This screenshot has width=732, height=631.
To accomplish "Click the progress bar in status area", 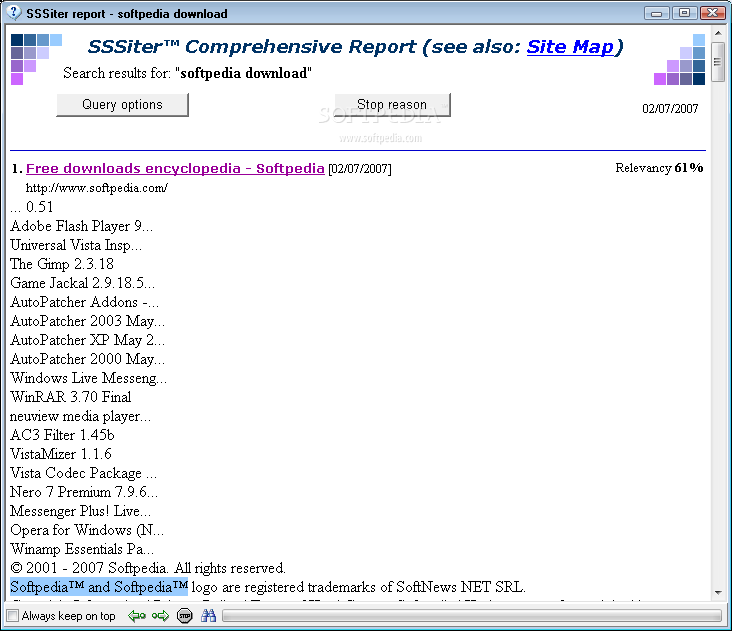I will (x=472, y=616).
